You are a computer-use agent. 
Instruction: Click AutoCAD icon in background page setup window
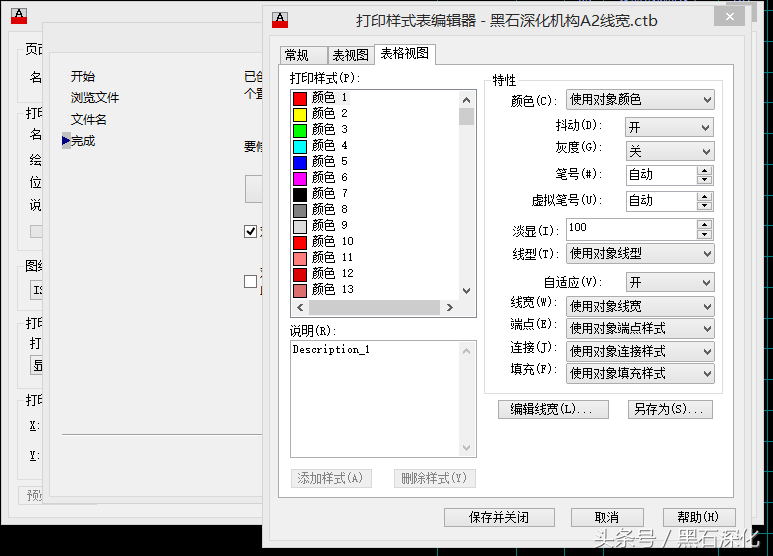pos(19,16)
